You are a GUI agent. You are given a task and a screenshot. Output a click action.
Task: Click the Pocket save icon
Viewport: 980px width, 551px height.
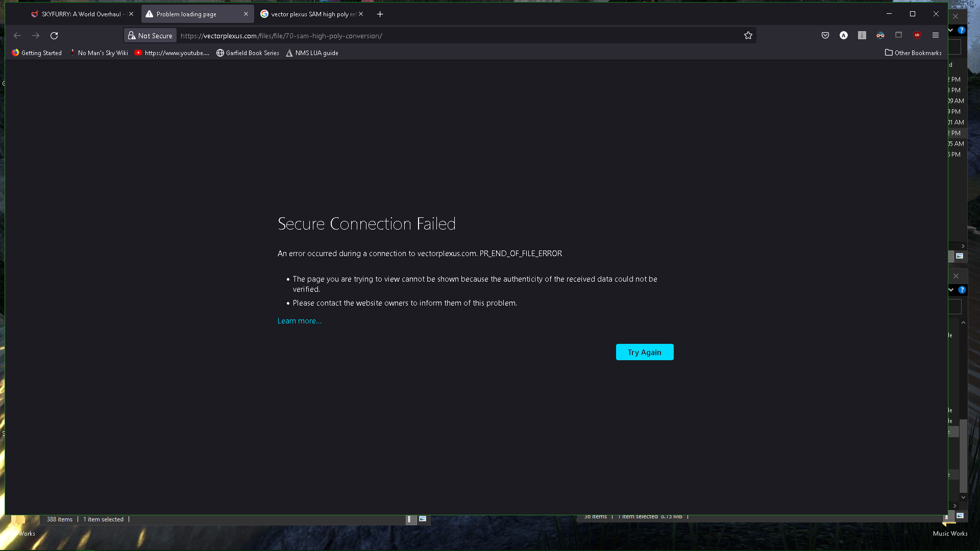click(825, 35)
